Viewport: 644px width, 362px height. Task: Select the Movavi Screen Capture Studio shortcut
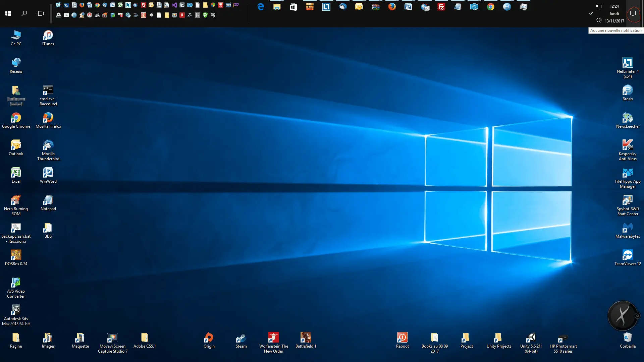click(113, 343)
